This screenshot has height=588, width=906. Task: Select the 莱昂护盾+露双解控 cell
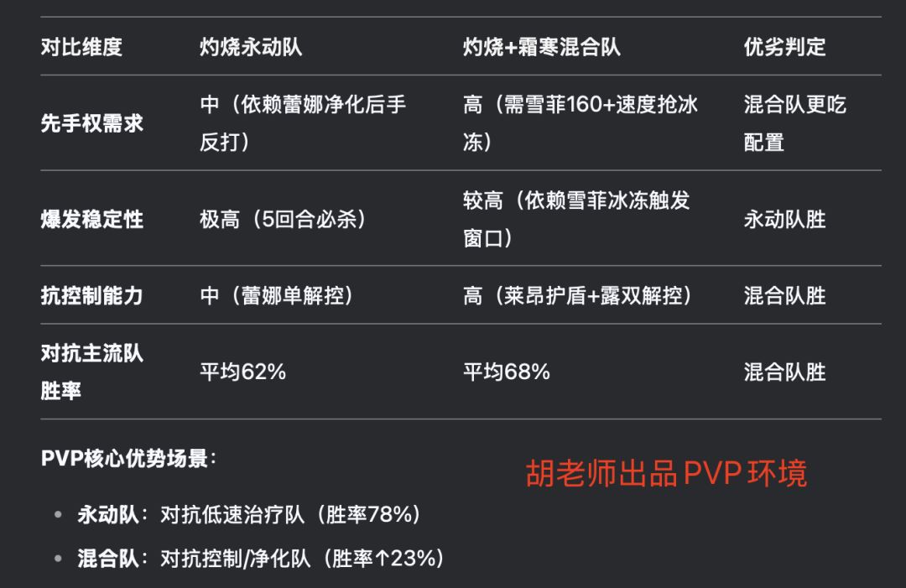[x=578, y=295]
